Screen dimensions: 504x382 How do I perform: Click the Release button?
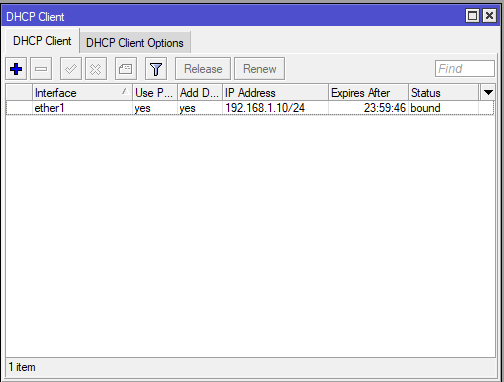pos(203,69)
